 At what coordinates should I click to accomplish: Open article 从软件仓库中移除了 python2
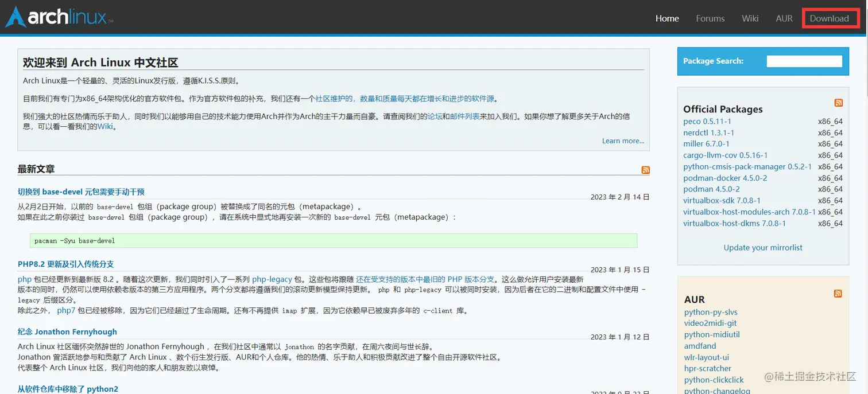tap(68, 389)
